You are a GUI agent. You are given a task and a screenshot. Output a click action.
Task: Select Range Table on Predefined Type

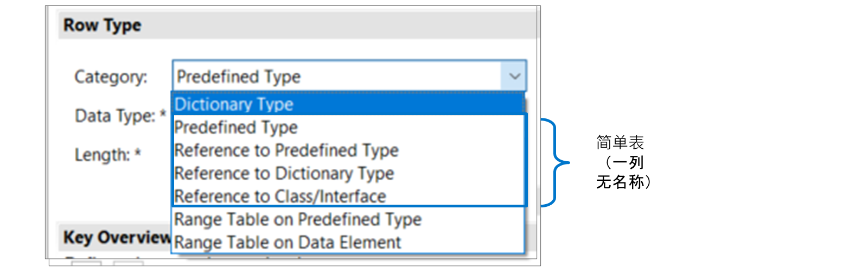[348, 219]
